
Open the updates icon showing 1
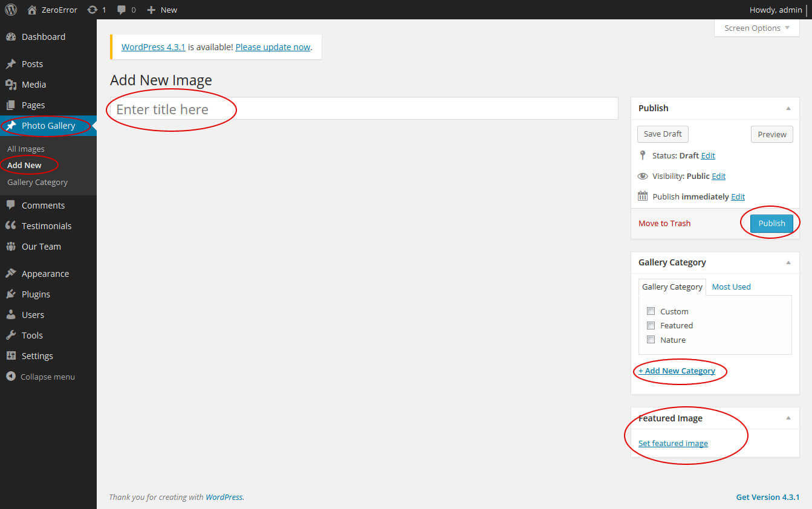tap(93, 10)
